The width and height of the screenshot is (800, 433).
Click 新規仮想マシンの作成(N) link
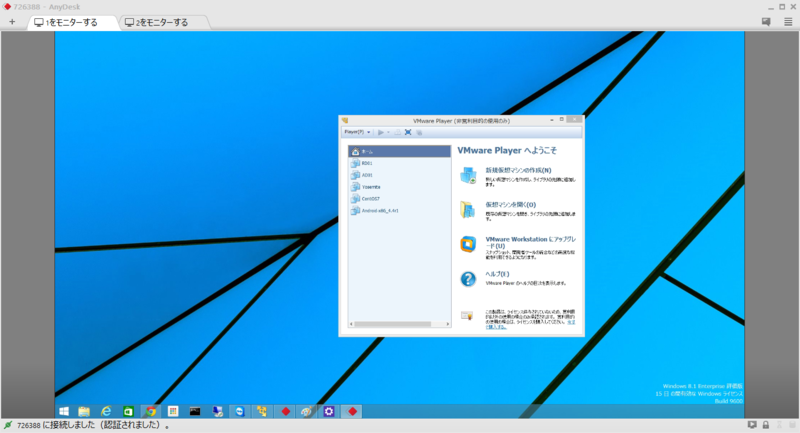(518, 170)
